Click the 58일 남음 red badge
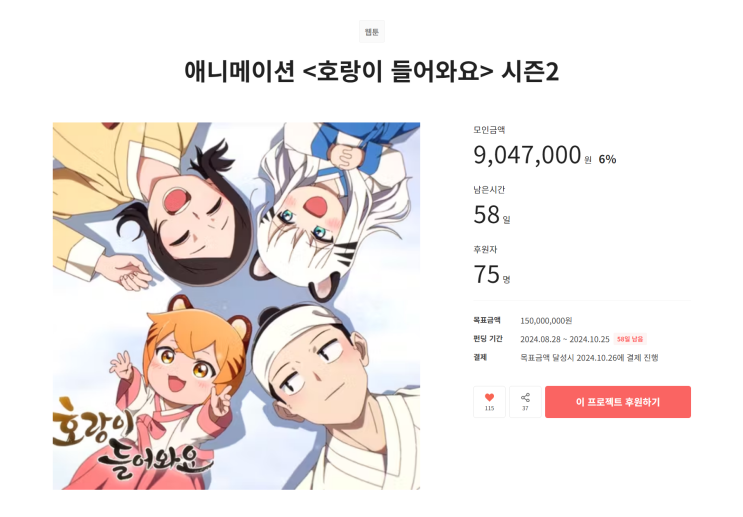The height and width of the screenshot is (517, 743). click(x=630, y=339)
